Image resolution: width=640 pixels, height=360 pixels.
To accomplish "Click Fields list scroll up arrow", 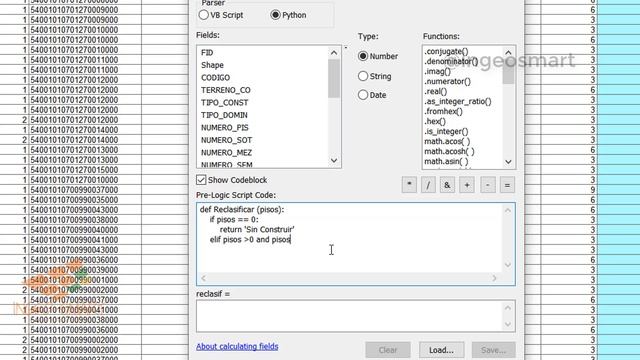I will click(x=334, y=53).
